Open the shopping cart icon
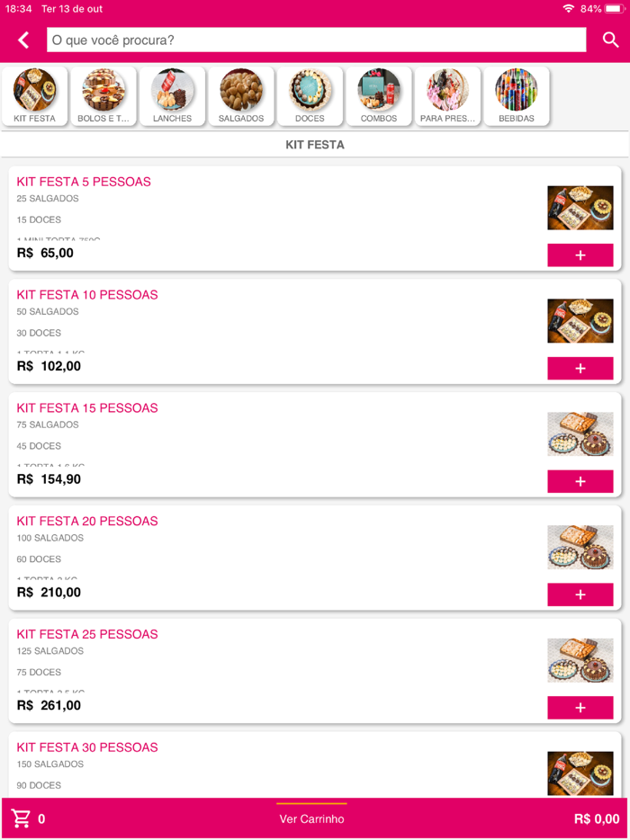Screen dimensions: 630x840 tap(21, 818)
